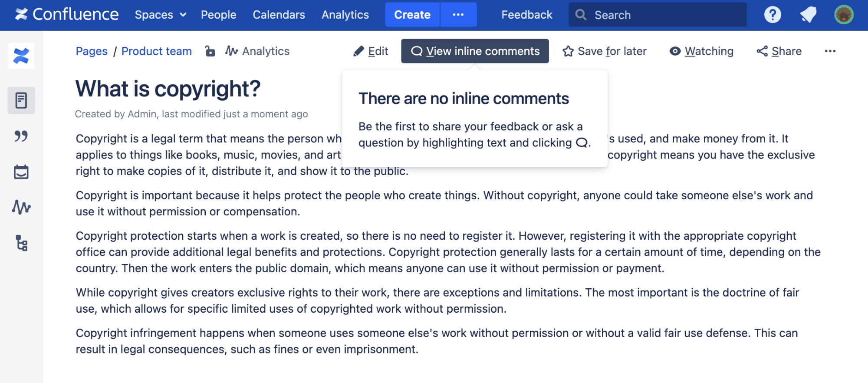This screenshot has width=868, height=383.
Task: Open the Blog quotes icon in sidebar
Action: click(x=21, y=136)
